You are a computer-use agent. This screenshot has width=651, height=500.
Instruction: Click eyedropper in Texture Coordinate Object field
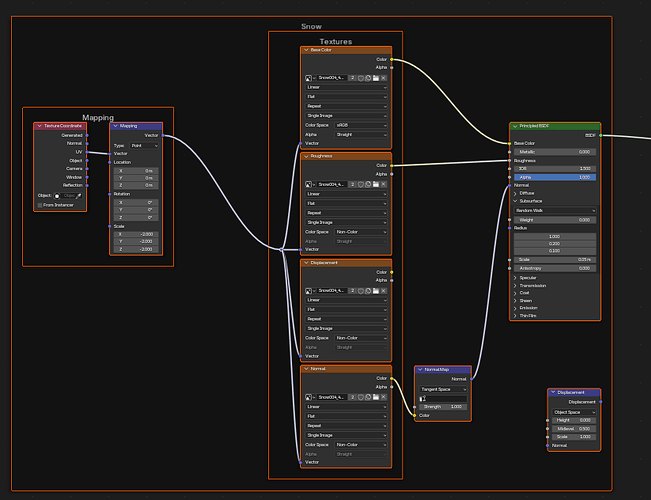pyautogui.click(x=79, y=196)
